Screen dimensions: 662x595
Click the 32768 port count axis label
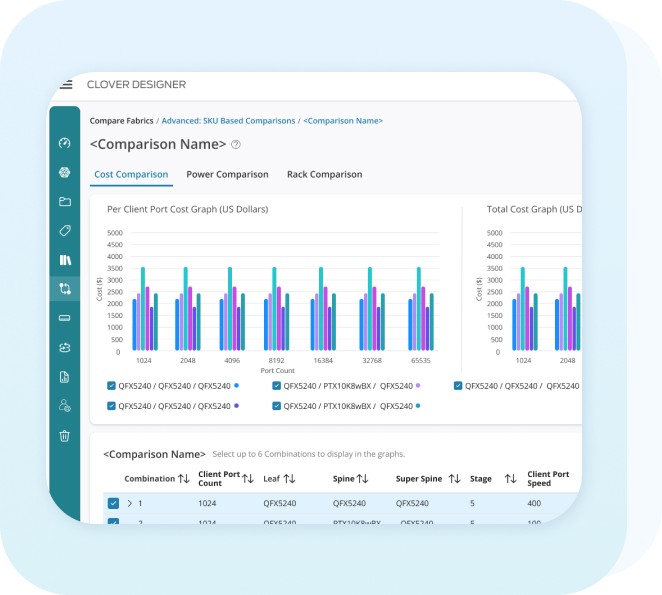click(x=372, y=361)
